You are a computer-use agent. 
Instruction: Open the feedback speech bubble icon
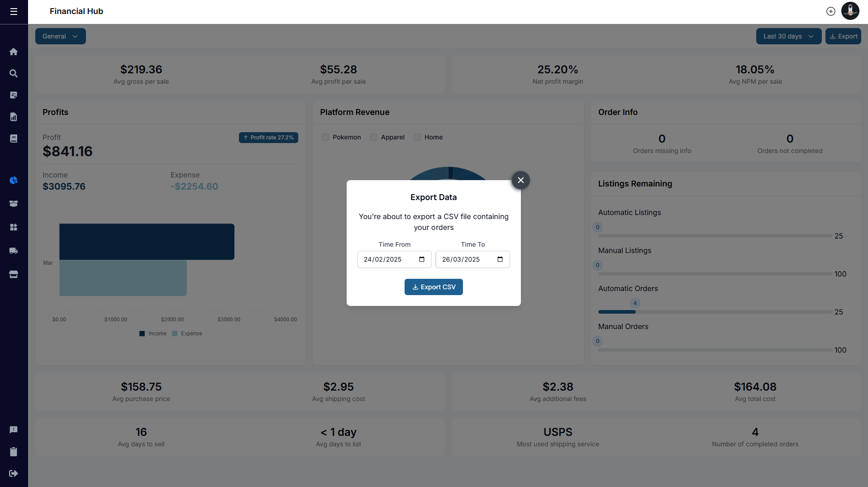click(x=14, y=430)
